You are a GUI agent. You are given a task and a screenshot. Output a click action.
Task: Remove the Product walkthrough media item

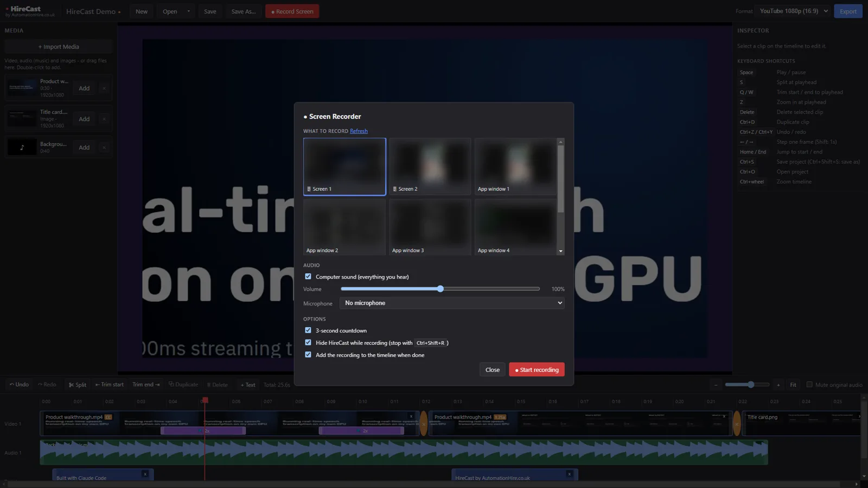coord(104,88)
